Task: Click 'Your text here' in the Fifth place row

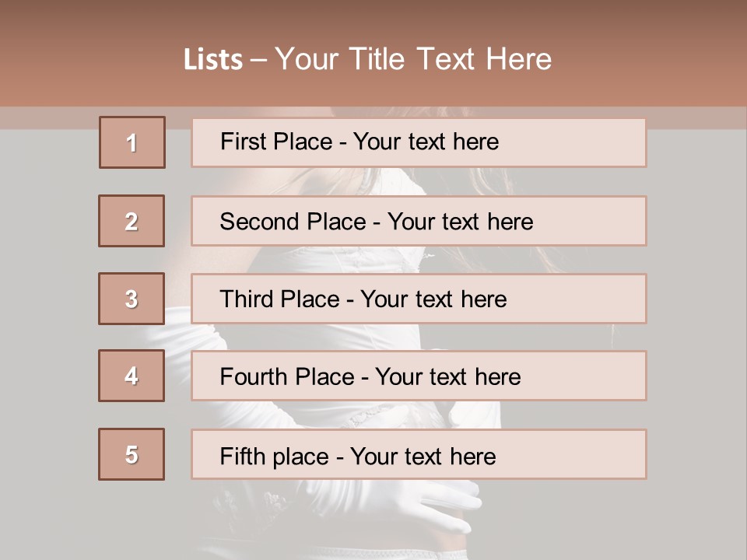Action: pos(423,456)
